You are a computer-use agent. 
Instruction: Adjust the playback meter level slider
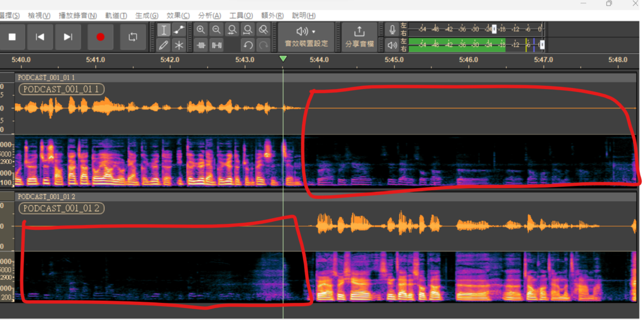543,45
